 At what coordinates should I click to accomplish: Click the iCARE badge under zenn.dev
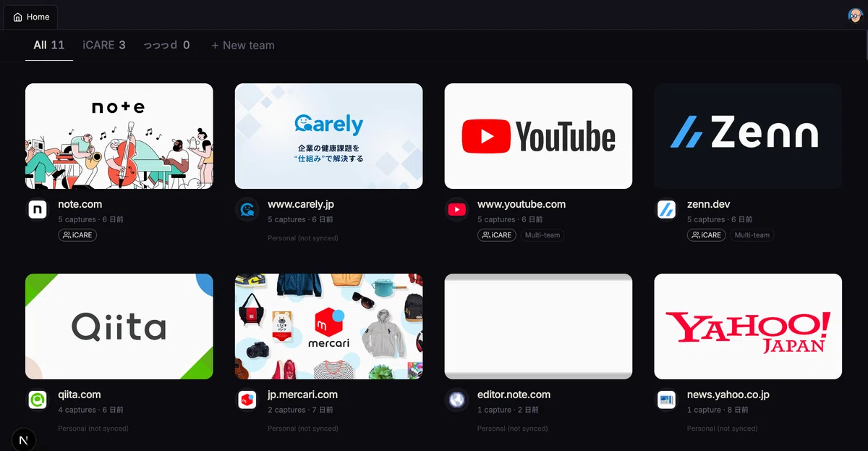click(x=707, y=235)
